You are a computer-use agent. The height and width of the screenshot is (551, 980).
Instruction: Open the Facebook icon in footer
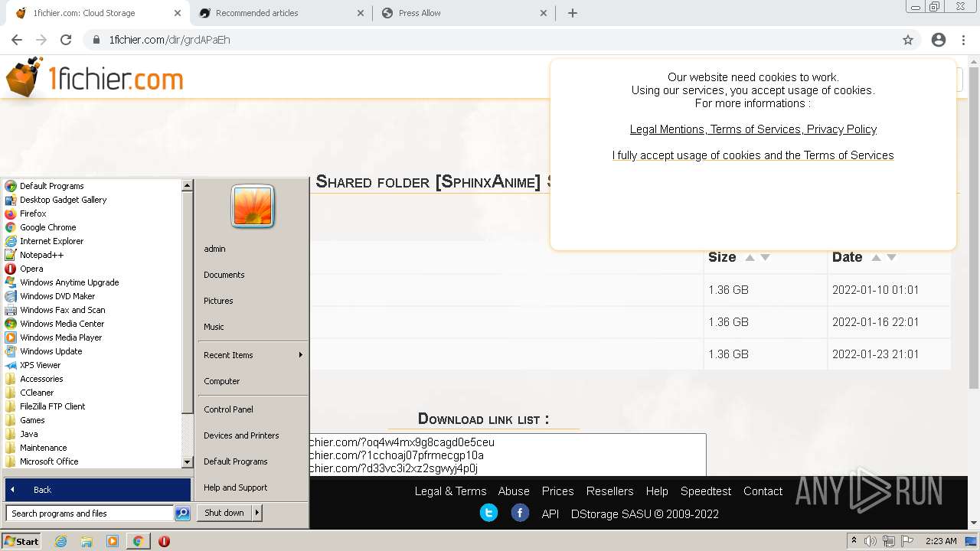point(520,513)
